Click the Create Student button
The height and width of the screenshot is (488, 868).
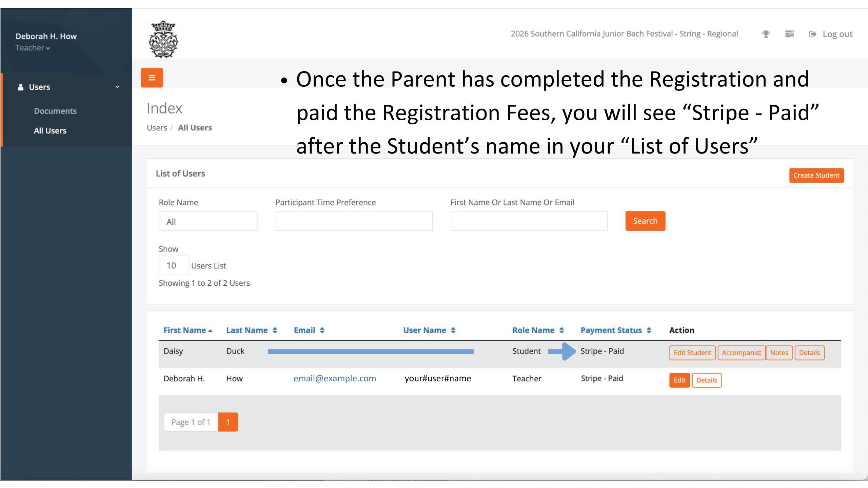[816, 175]
